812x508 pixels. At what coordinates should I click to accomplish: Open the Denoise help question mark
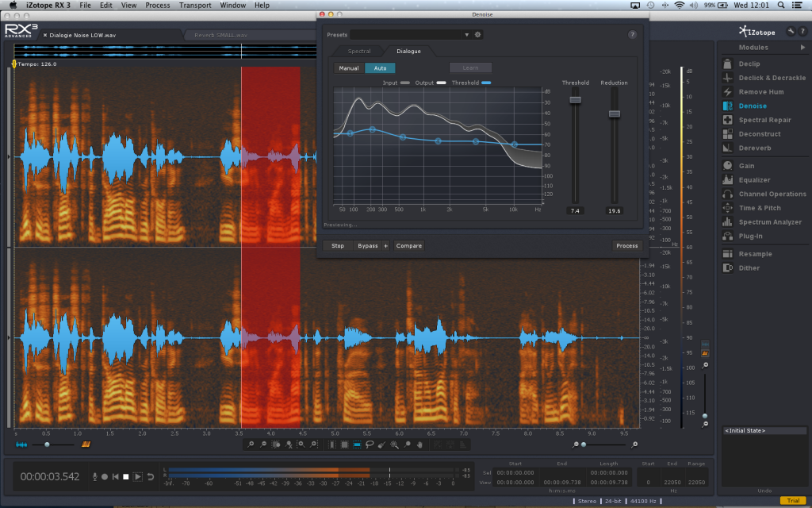pos(632,35)
